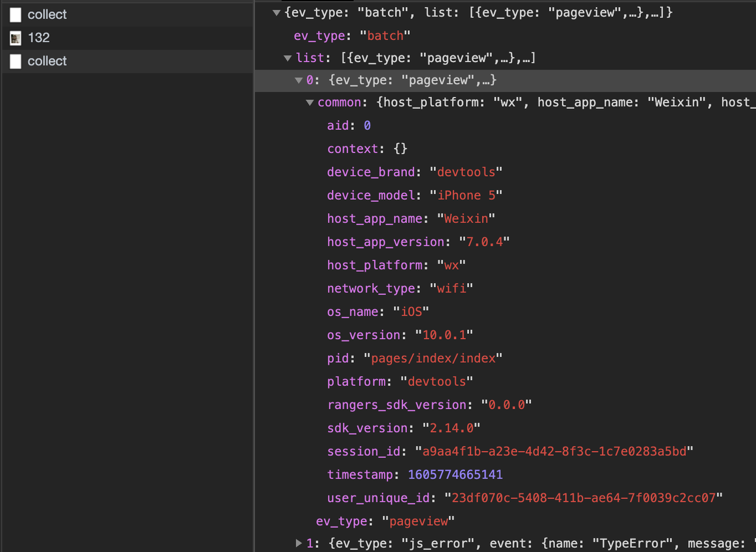Click the host_app_name "Weixin" property
This screenshot has height=552, width=756.
point(411,219)
